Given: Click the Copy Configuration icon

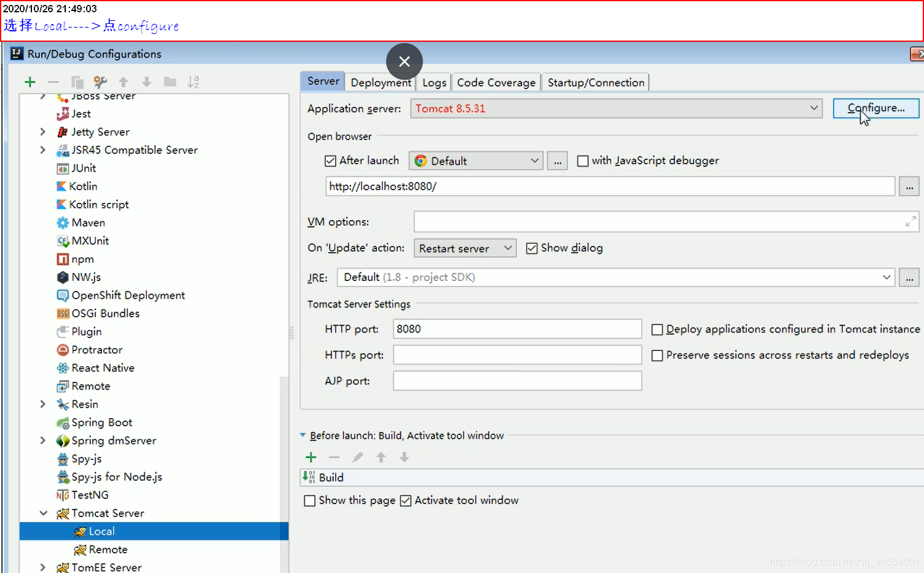Looking at the screenshot, I should [77, 82].
